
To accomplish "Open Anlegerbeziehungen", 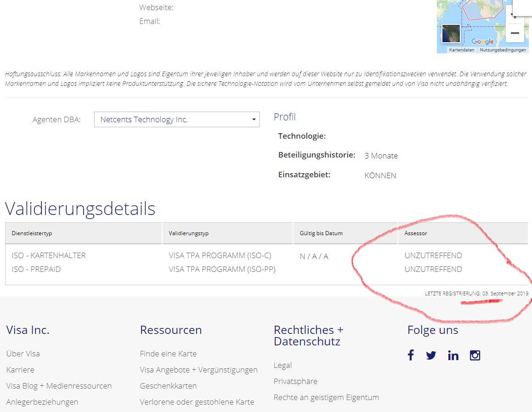I will (42, 401).
